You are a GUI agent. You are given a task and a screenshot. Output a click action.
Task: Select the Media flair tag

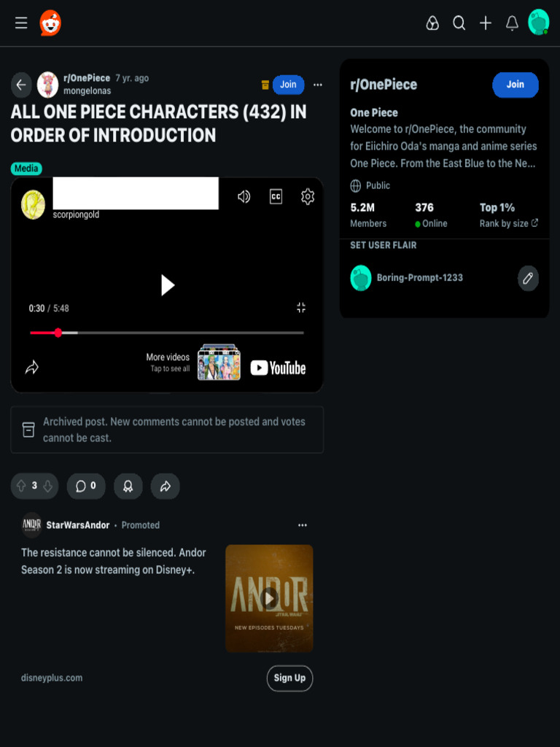[26, 169]
